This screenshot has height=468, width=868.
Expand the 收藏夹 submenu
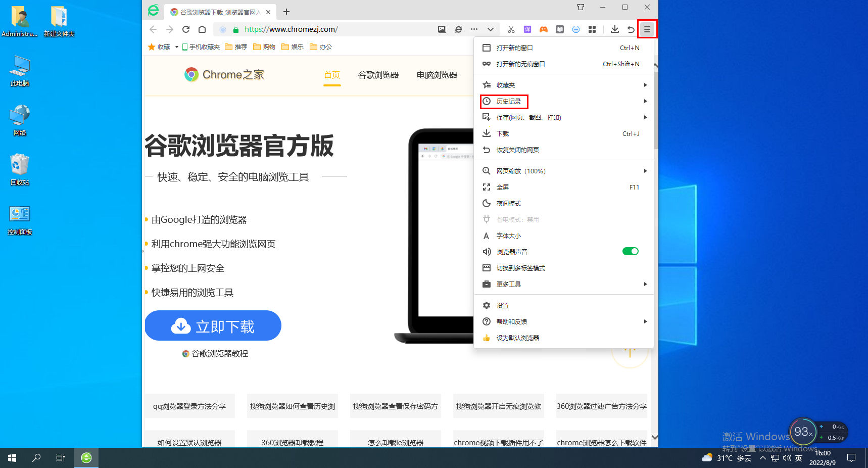point(564,85)
